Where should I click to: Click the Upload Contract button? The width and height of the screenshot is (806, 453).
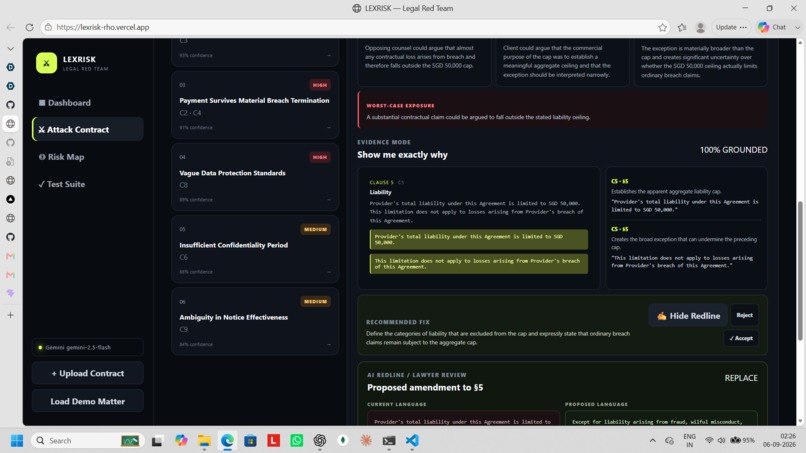(x=87, y=373)
